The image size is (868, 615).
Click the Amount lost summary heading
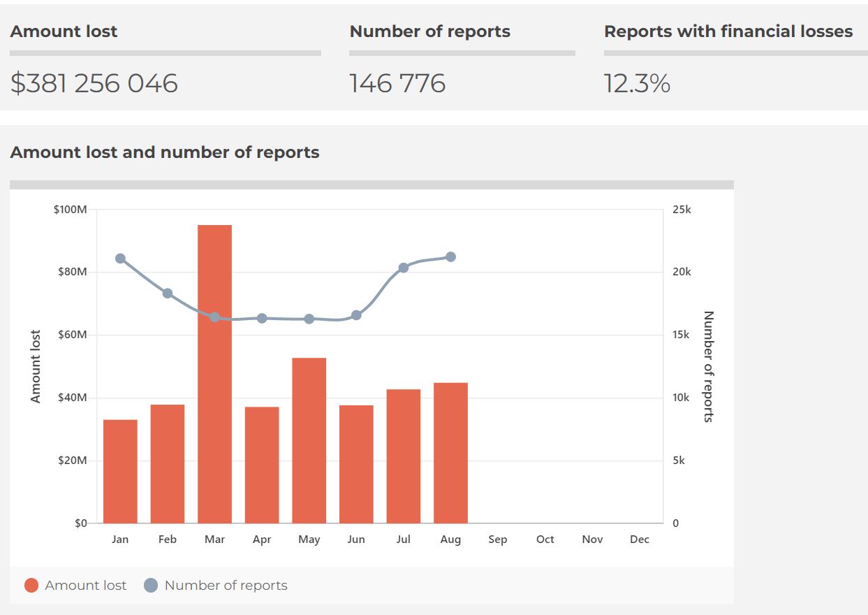coord(64,31)
